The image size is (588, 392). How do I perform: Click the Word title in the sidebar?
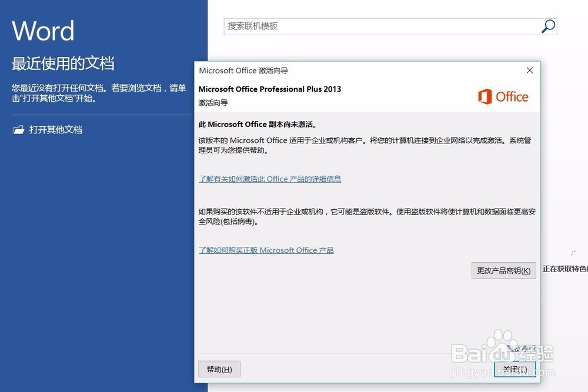pyautogui.click(x=43, y=31)
